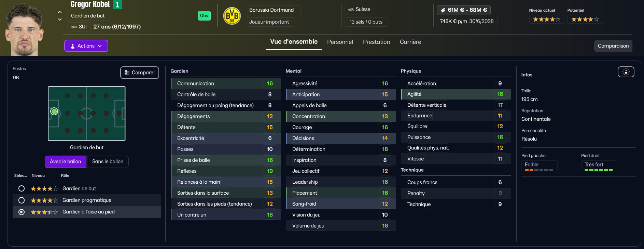Select the Gardien pragmatique role radio
The width and height of the screenshot is (644, 249).
pos(22,200)
